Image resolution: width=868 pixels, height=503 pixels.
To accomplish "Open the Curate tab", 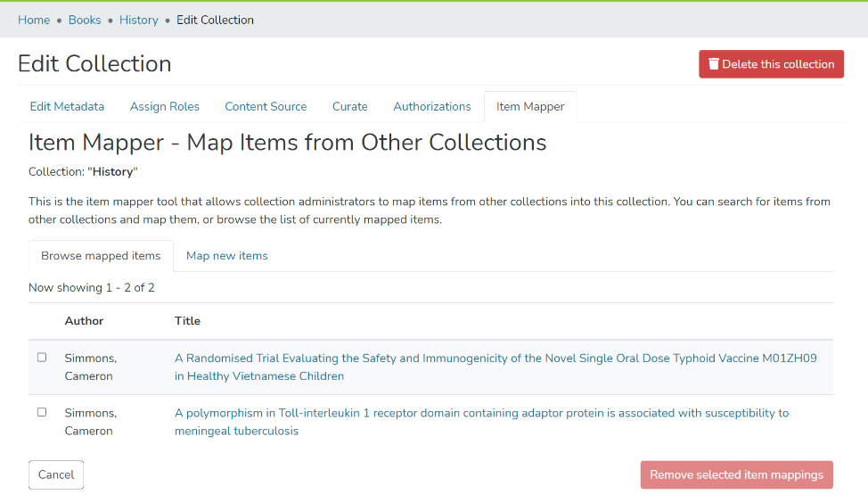I will click(350, 106).
